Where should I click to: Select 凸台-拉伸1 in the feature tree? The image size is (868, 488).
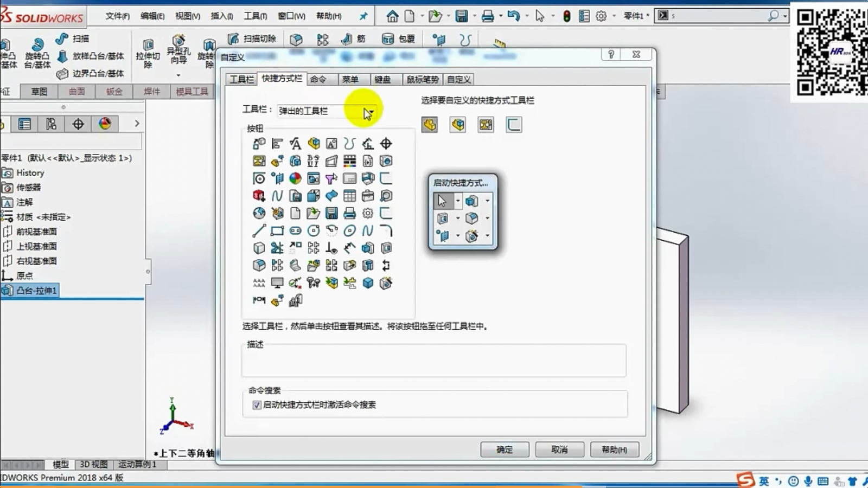(x=36, y=291)
